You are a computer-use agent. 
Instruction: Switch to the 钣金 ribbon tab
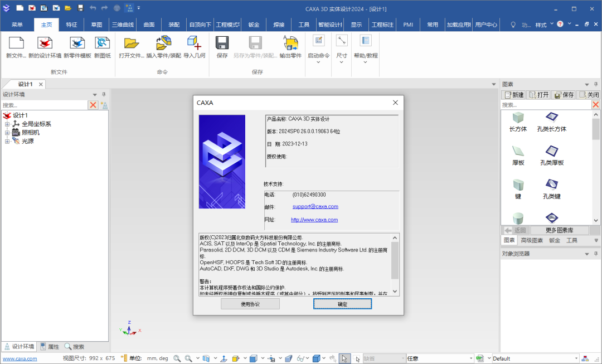254,25
